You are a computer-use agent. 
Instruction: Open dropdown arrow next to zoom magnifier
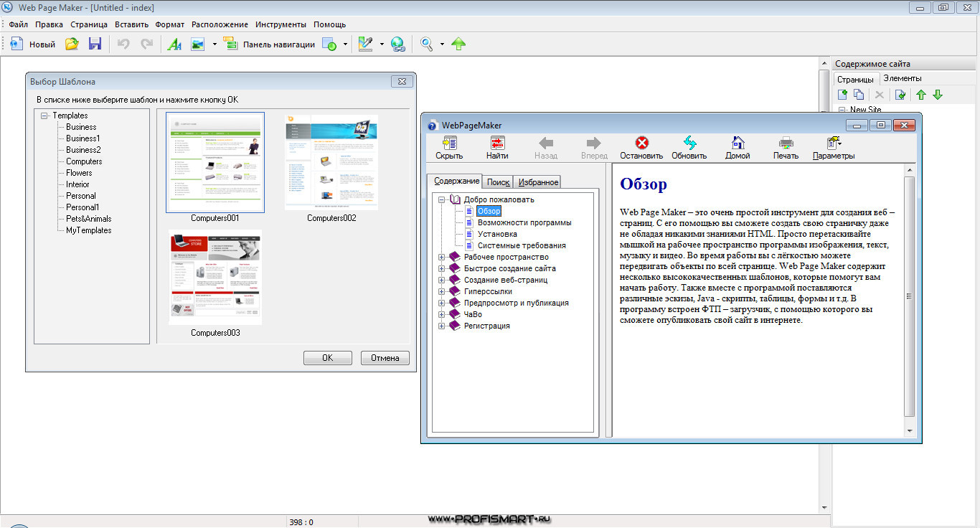coord(442,44)
